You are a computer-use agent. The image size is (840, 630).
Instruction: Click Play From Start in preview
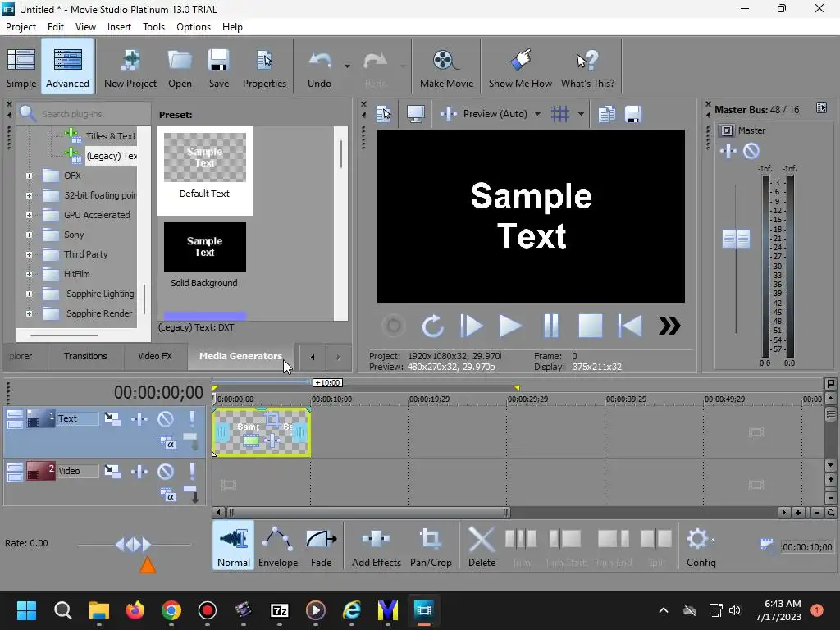click(472, 326)
